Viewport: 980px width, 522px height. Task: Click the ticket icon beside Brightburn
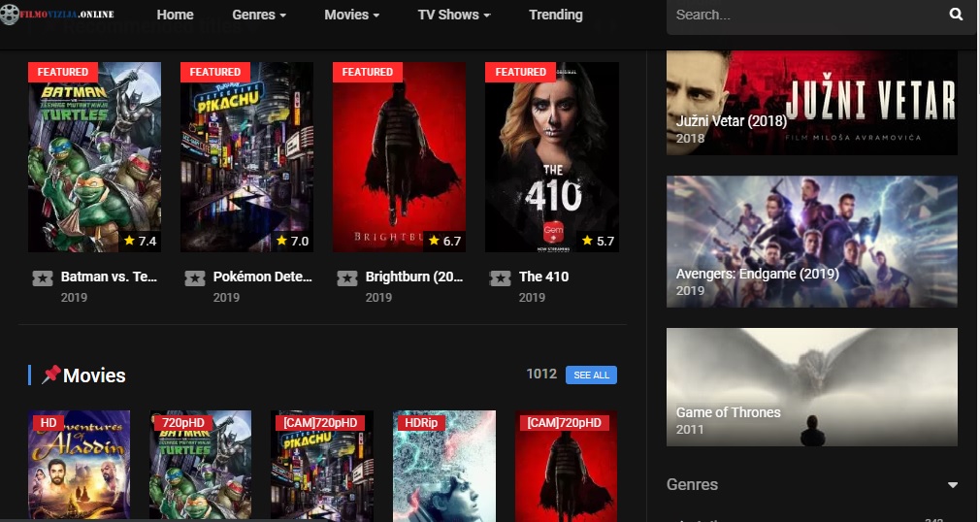pyautogui.click(x=347, y=278)
